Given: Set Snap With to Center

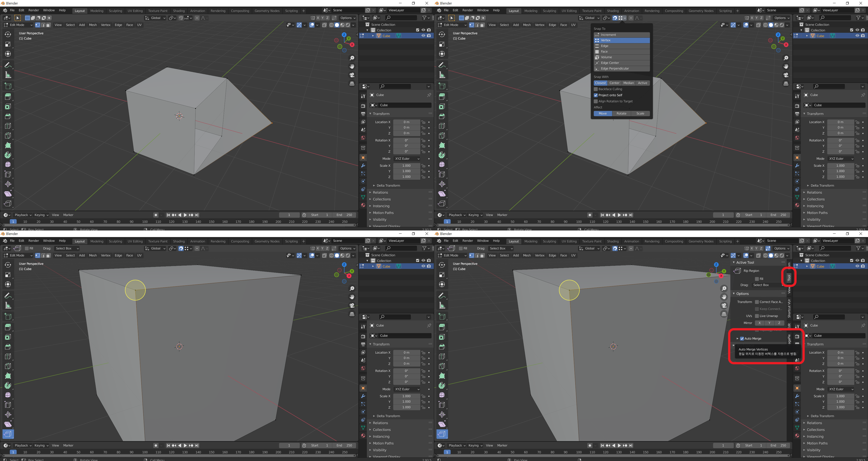Looking at the screenshot, I should (x=614, y=83).
